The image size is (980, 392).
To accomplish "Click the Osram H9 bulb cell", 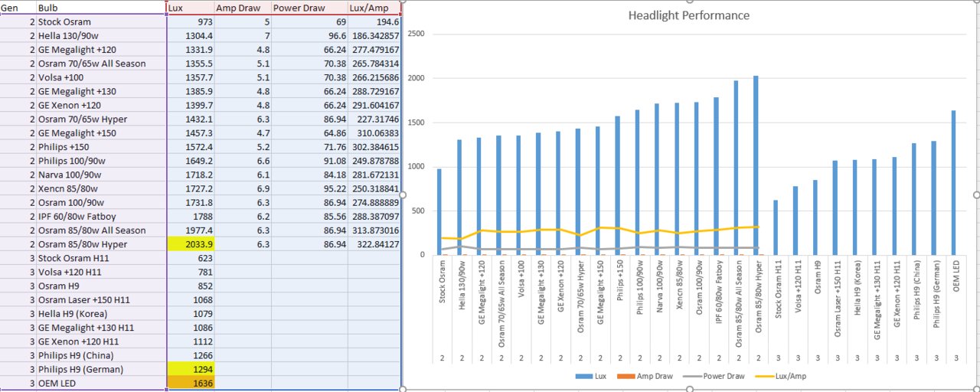I will pyautogui.click(x=101, y=286).
